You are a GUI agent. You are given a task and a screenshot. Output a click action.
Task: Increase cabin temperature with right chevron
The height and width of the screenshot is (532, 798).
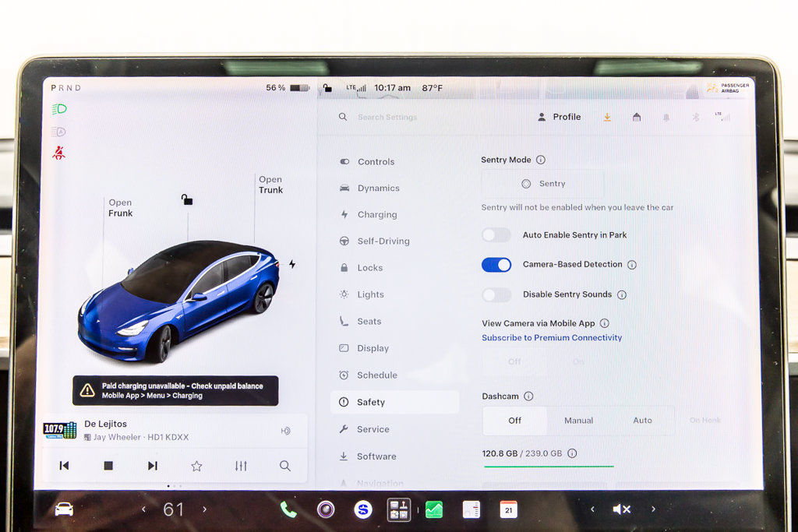(205, 509)
